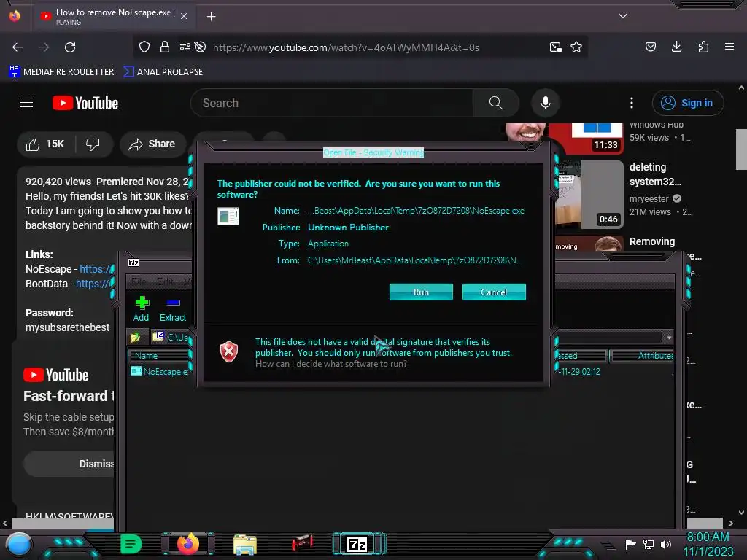Go back in Firefox
This screenshot has height=560, width=747.
18,47
